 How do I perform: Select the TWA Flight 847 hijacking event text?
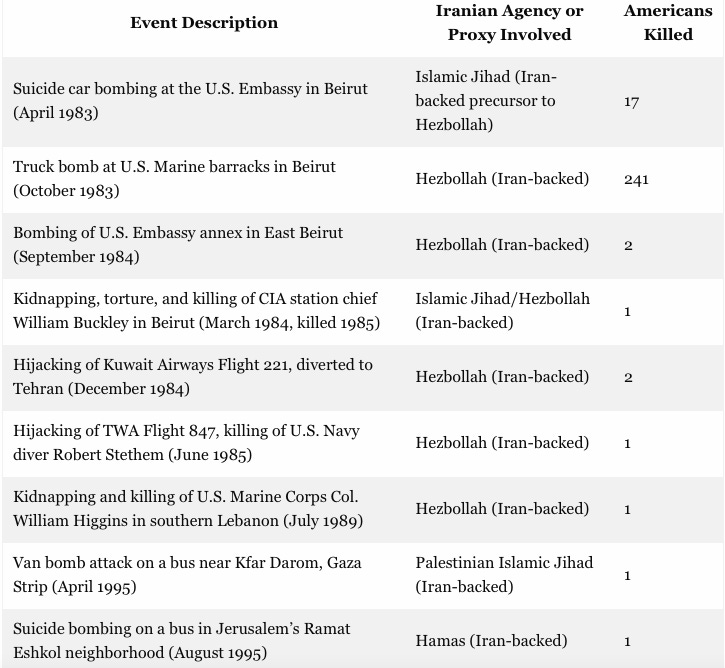click(186, 443)
